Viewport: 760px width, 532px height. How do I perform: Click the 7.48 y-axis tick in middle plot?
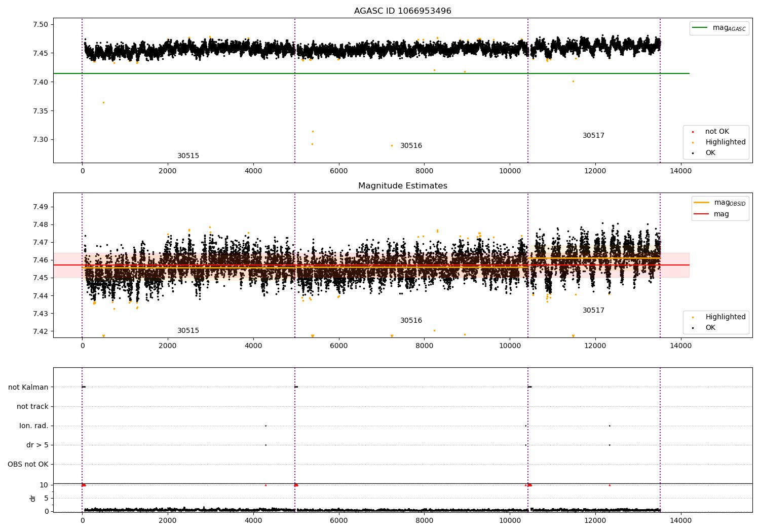pos(40,225)
